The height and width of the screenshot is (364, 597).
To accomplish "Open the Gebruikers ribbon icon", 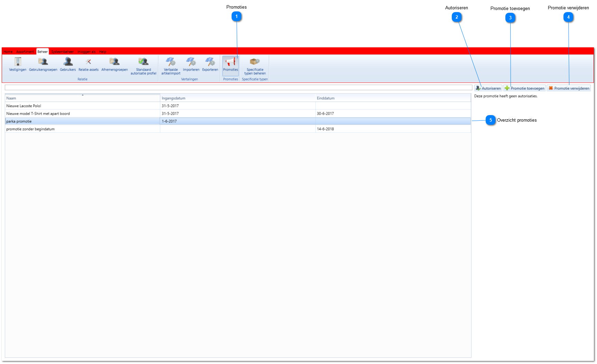I will (68, 65).
